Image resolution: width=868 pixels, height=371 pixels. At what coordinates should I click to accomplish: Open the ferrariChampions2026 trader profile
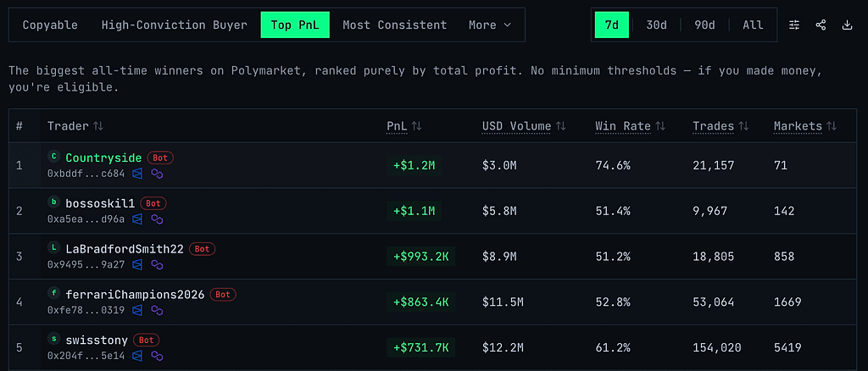click(x=135, y=294)
